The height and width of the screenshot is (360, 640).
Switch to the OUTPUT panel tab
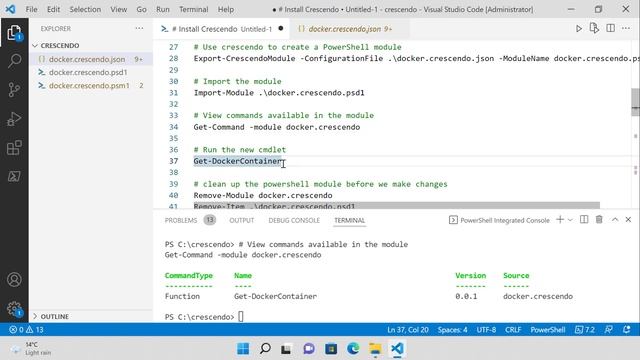[x=242, y=220]
